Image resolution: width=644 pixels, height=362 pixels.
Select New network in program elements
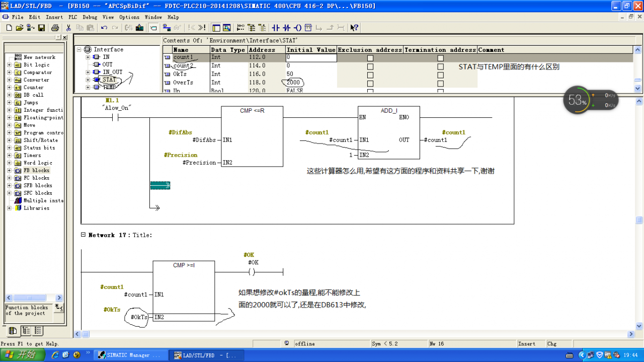tap(39, 57)
